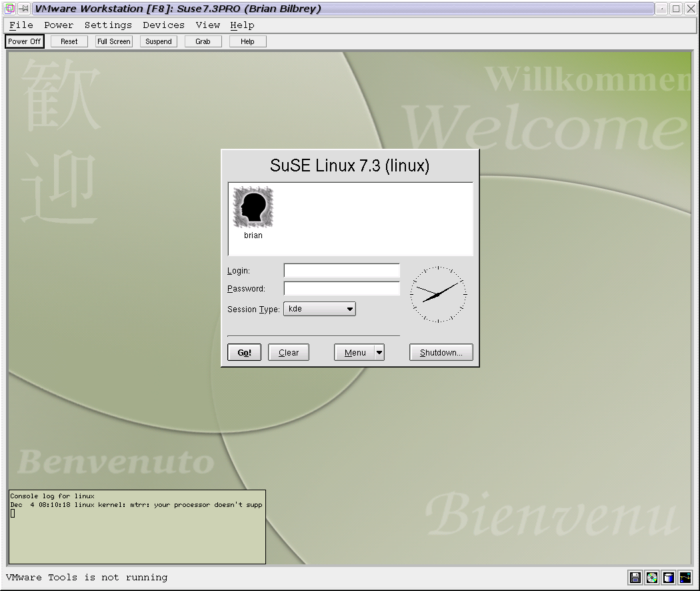
Task: Click the CD-ROM device icon
Action: tap(652, 578)
